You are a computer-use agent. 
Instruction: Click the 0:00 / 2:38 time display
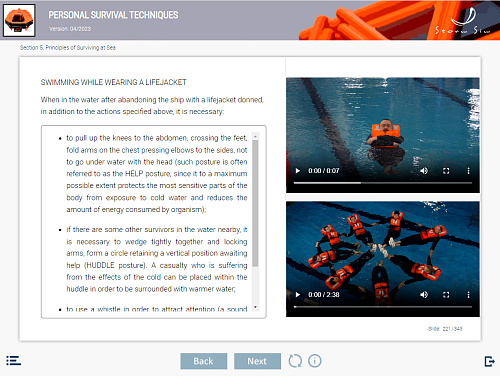click(324, 295)
